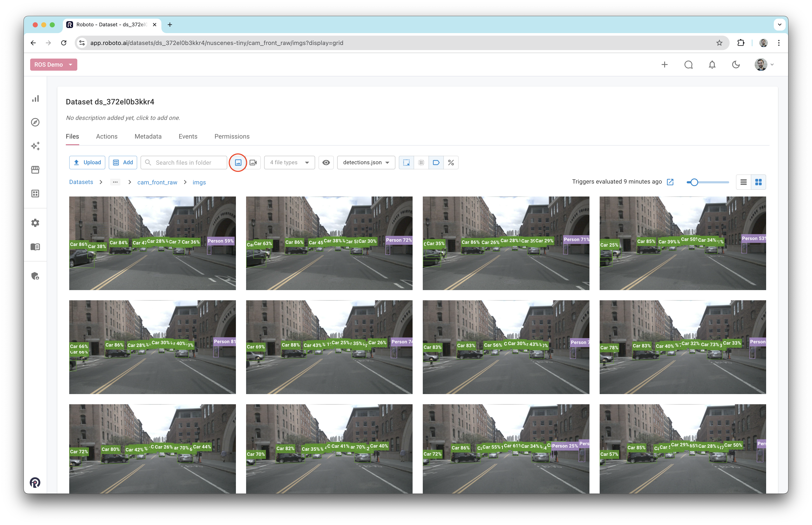Viewport: 812px width, 525px height.
Task: Toggle dark mode moon icon
Action: coord(736,65)
